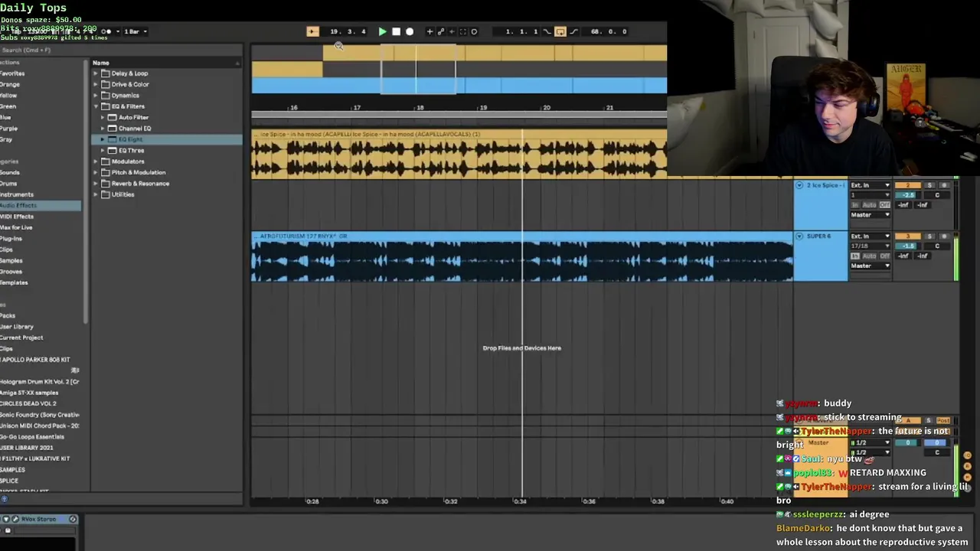The height and width of the screenshot is (551, 980).
Task: Toggle the metronome icon
Action: (x=107, y=31)
